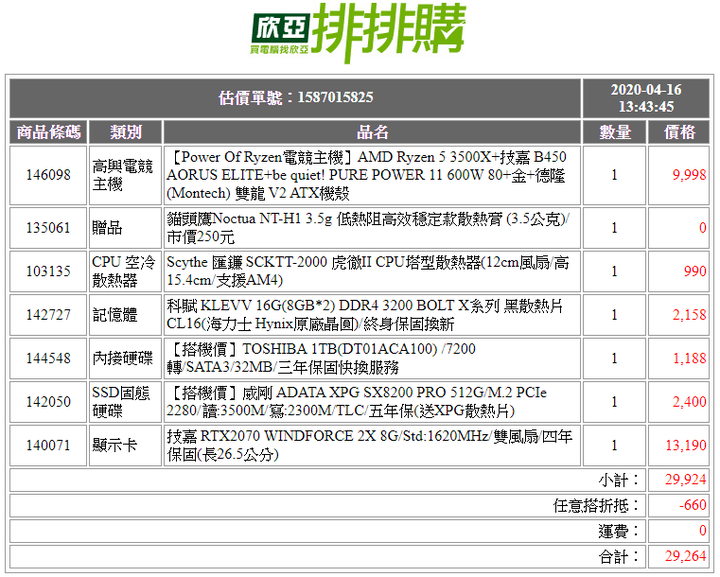Click price 2,400
720x577 pixels.
(689, 402)
